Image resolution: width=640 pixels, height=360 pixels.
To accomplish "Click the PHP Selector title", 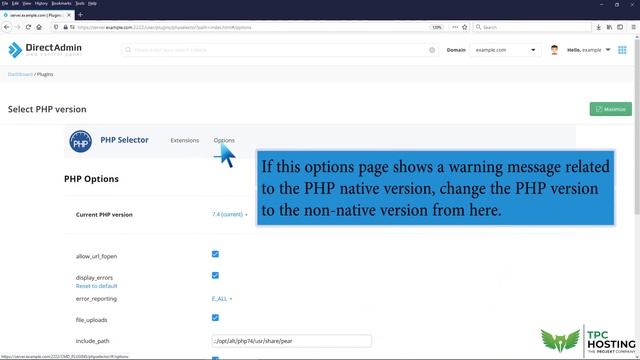I will (124, 140).
